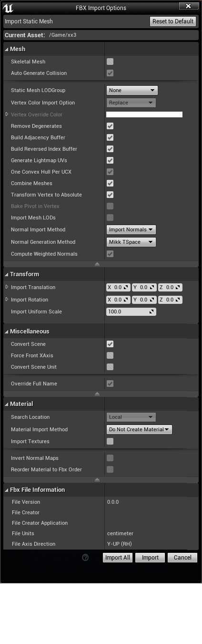Image resolution: width=202 pixels, height=644 pixels.
Task: Click the centimeter File Units value
Action: point(120,533)
